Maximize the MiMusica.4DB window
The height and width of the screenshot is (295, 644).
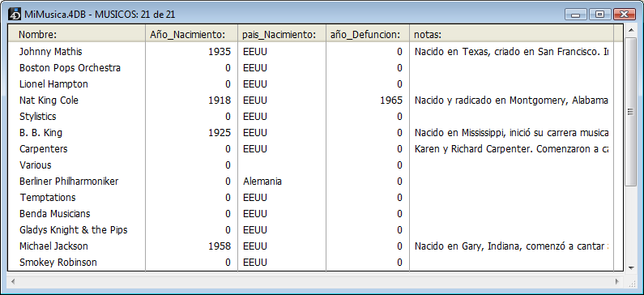599,15
